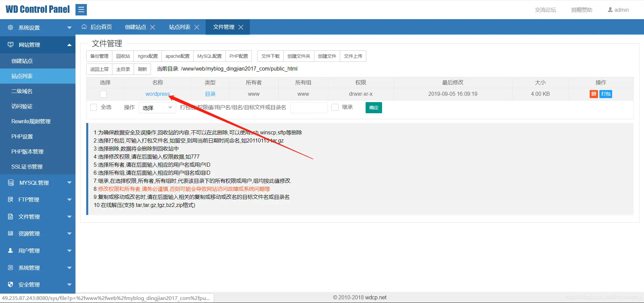This screenshot has width=644, height=303.
Task: Click the shield icon beside 安全管理
Action: [x=10, y=285]
